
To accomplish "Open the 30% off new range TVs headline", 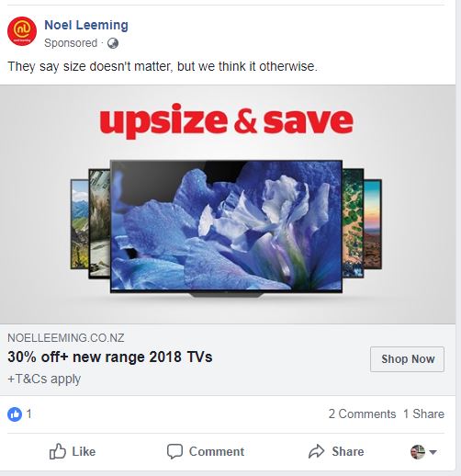I will coord(110,357).
